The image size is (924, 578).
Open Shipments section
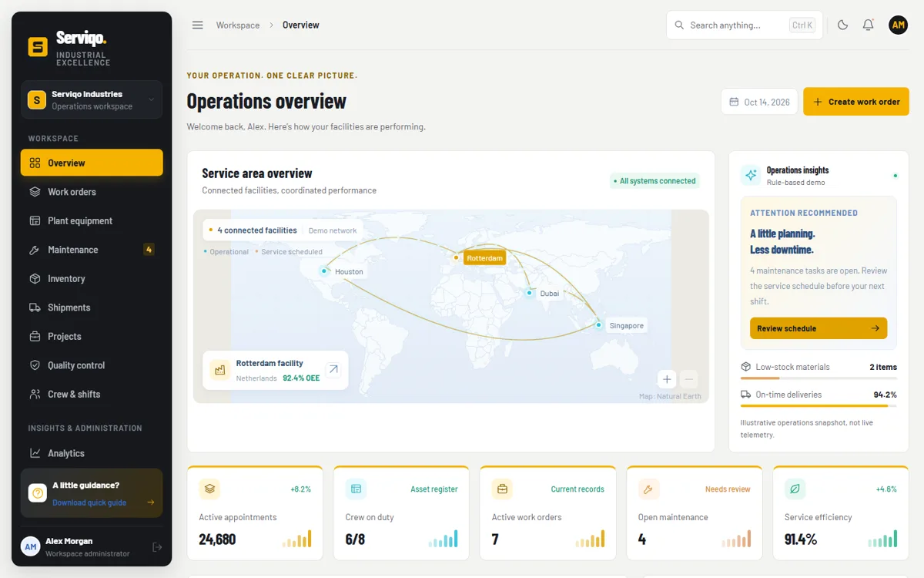click(92, 307)
